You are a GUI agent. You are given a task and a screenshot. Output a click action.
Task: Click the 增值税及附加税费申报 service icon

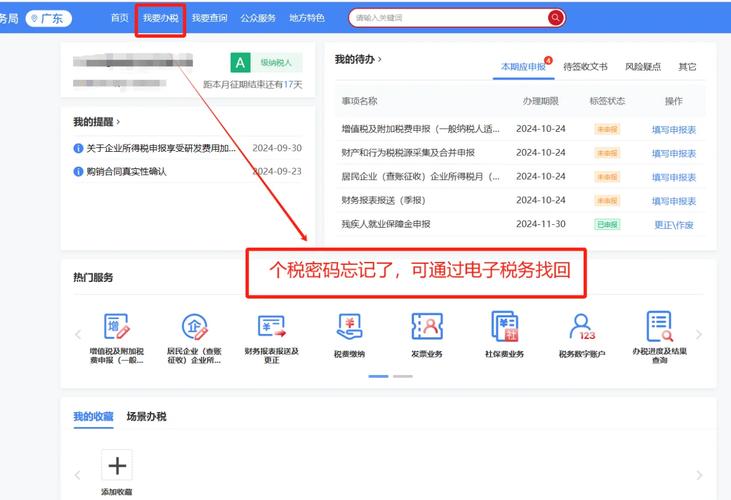click(117, 327)
